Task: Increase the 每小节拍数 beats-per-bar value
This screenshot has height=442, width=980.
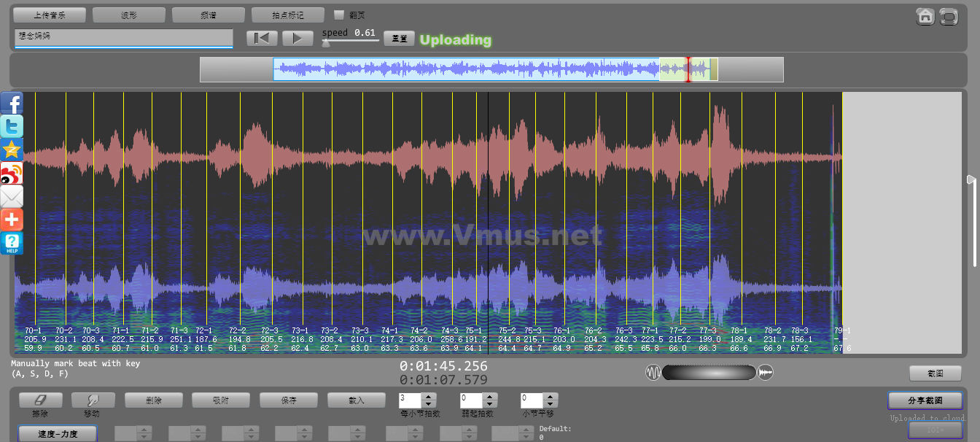Action: click(x=429, y=397)
